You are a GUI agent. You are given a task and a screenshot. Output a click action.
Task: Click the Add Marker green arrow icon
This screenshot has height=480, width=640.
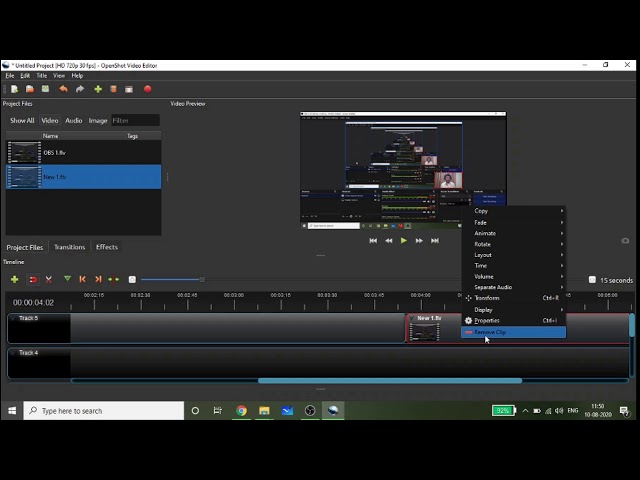point(67,279)
